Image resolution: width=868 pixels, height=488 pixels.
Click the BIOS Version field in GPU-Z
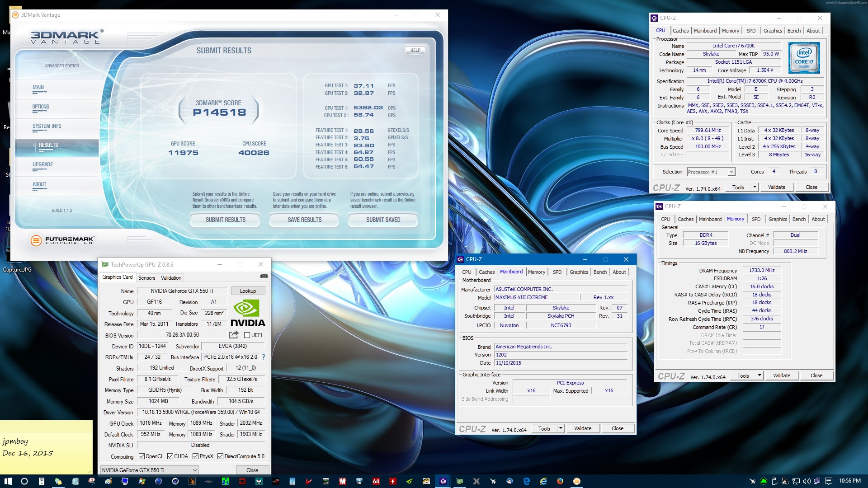tap(182, 335)
